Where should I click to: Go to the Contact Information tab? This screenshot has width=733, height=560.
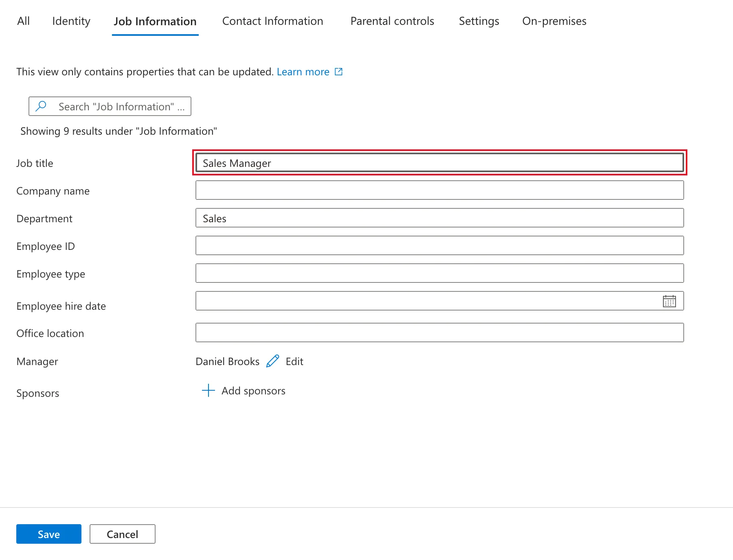coord(272,21)
